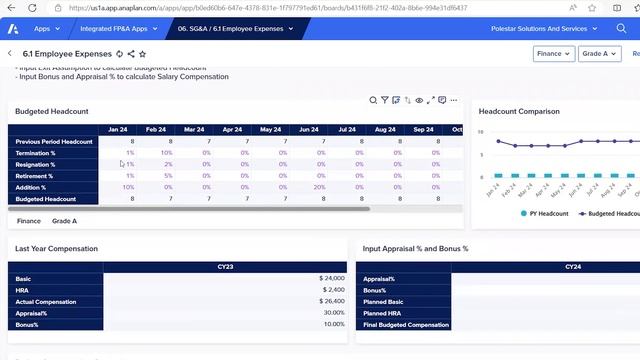Expand the Apps dropdown
This screenshot has width=640, height=360.
[47, 29]
